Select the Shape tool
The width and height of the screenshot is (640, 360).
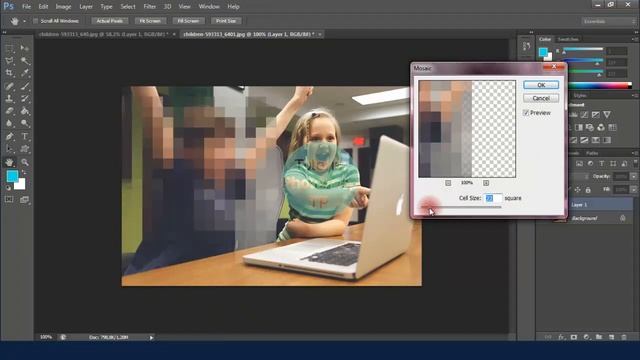coord(24,149)
